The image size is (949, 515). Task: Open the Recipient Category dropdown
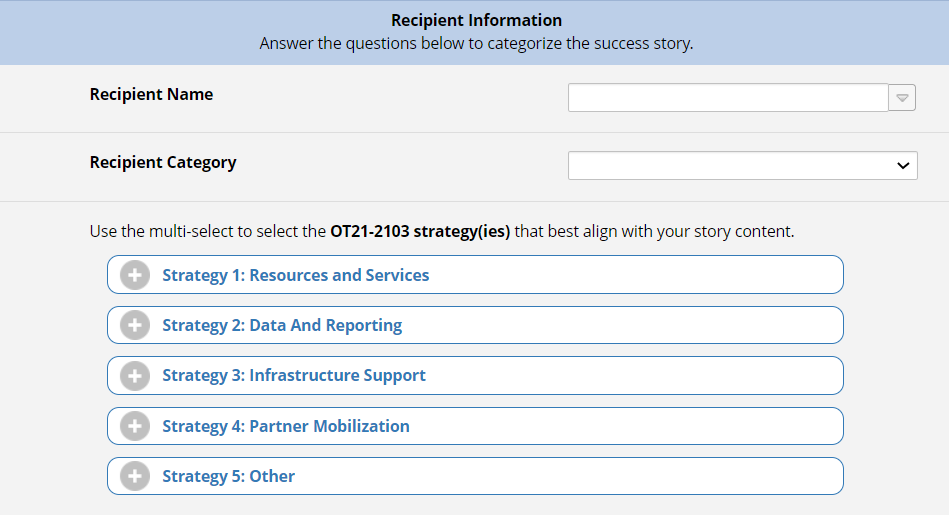click(742, 165)
